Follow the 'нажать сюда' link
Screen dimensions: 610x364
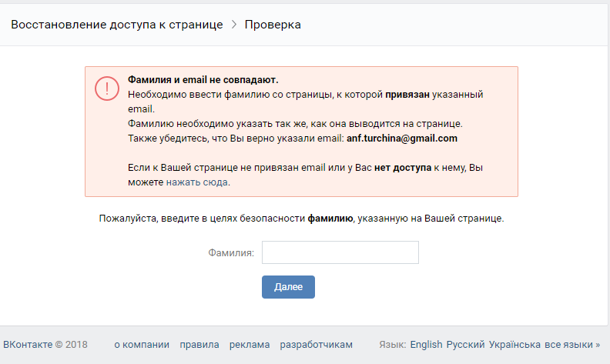[197, 182]
